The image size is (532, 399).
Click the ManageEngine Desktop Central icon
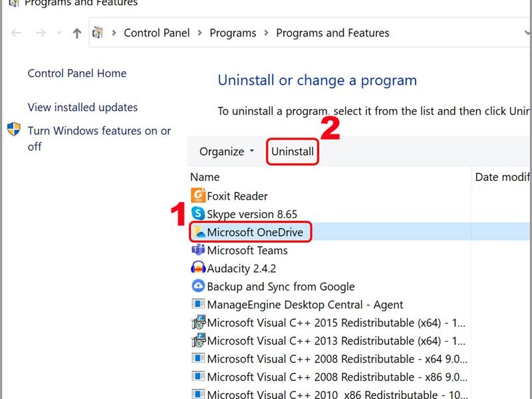[x=198, y=304]
